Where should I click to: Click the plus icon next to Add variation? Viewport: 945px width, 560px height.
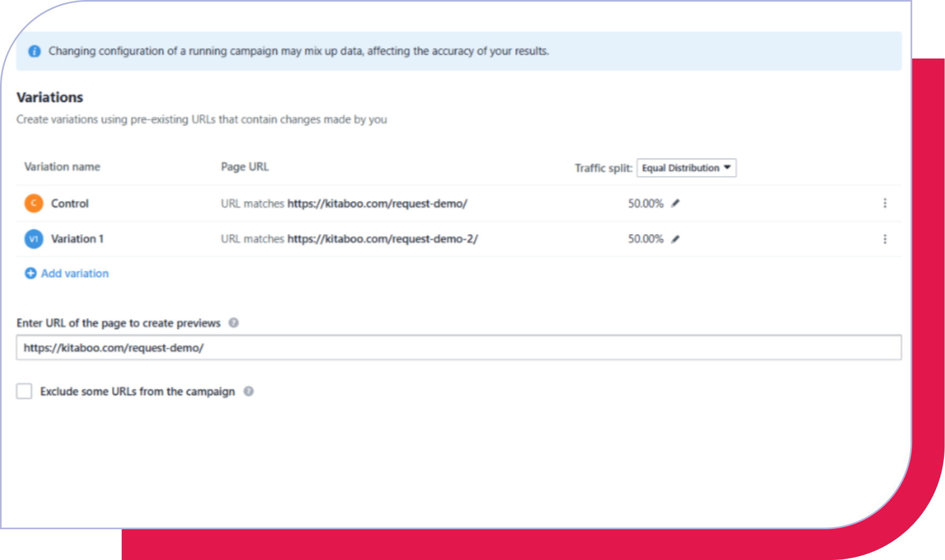(x=31, y=273)
